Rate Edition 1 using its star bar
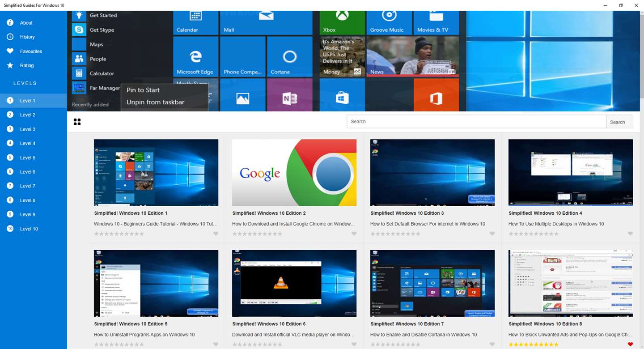Image resolution: width=644 pixels, height=349 pixels. [119, 234]
